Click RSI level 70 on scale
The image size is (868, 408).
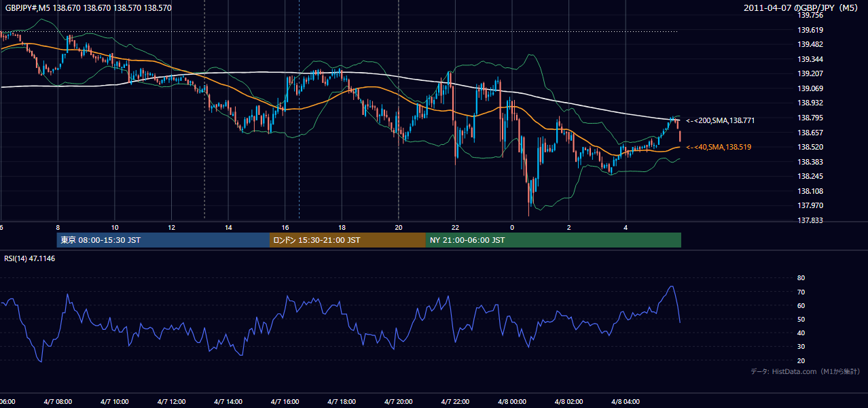801,292
